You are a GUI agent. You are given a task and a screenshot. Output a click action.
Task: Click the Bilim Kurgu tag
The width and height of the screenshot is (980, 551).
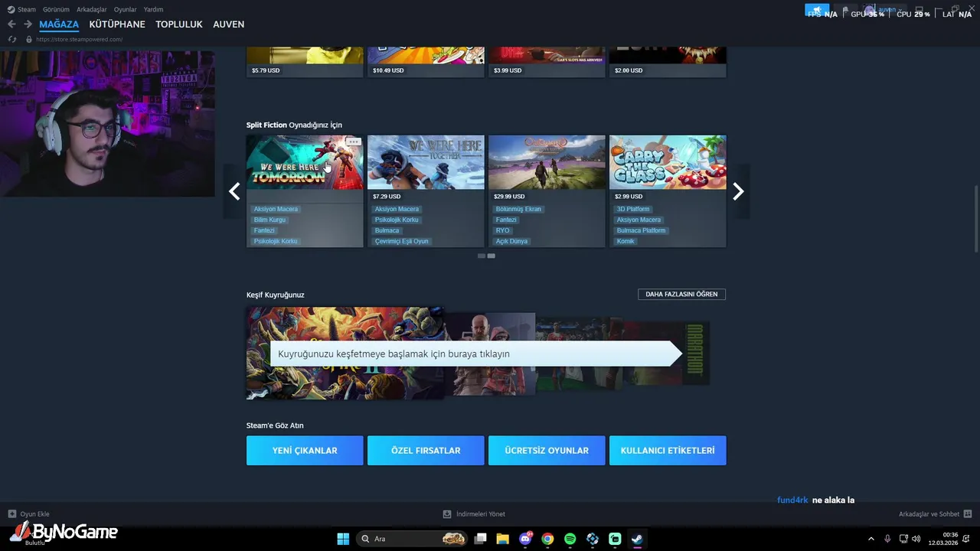[269, 220]
